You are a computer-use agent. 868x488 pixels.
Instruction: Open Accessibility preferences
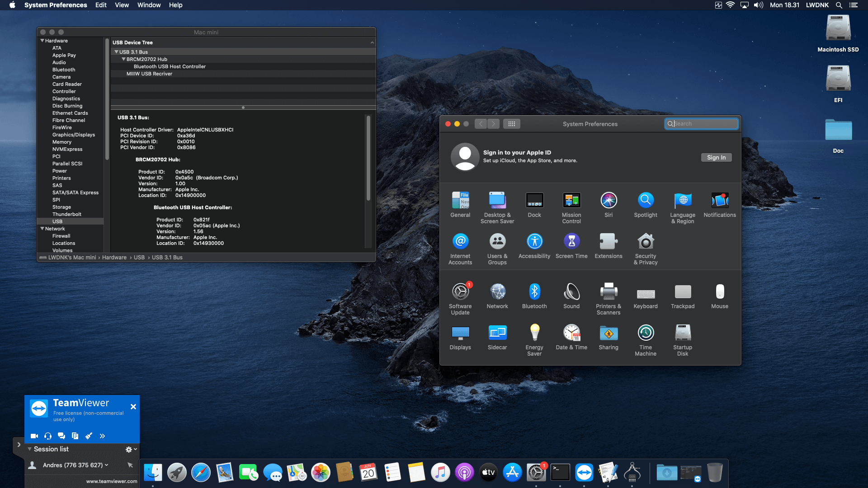coord(534,246)
